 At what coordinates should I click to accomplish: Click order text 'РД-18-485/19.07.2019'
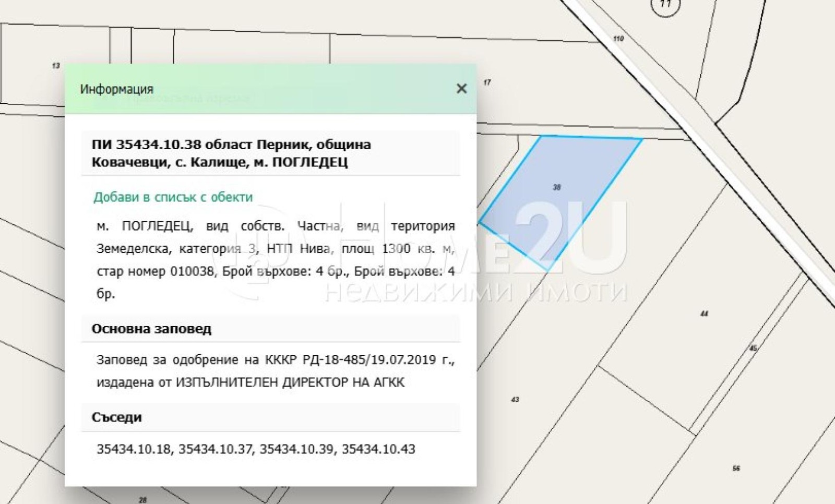tap(368, 360)
